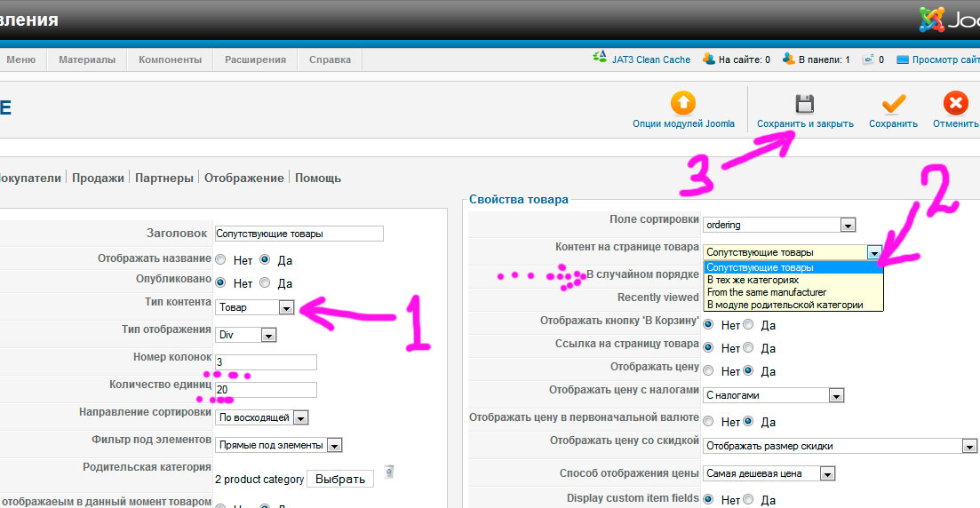Click trash icon beside parent category
Screen dimensions: 980x508
(x=389, y=471)
